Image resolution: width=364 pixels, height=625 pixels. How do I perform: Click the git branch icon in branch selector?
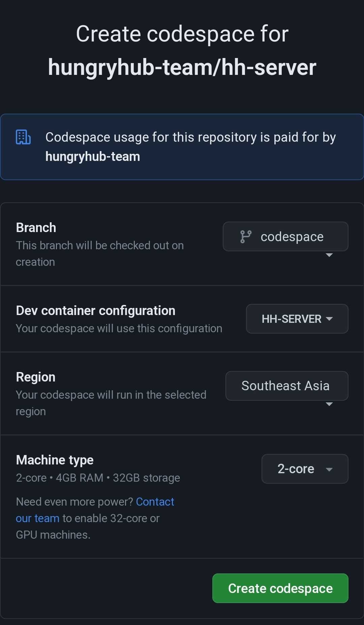[246, 237]
